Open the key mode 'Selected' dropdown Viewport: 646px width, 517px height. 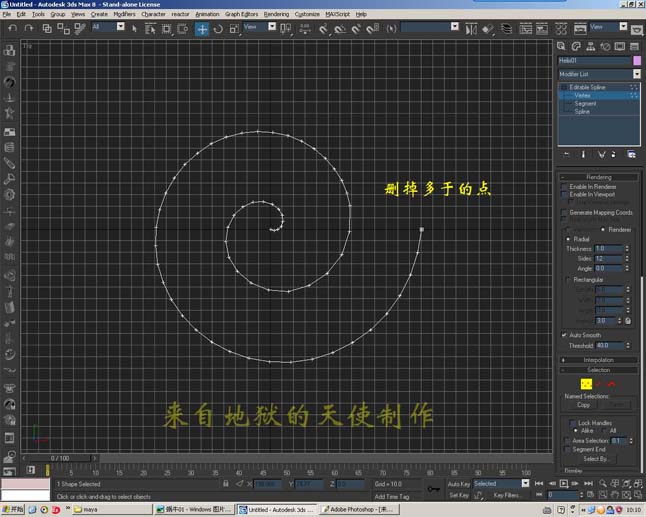tap(525, 483)
